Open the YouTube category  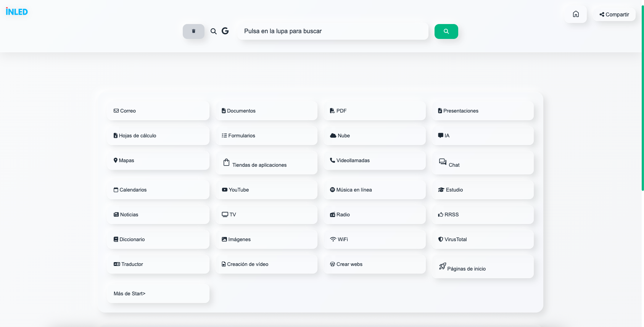pos(266,190)
